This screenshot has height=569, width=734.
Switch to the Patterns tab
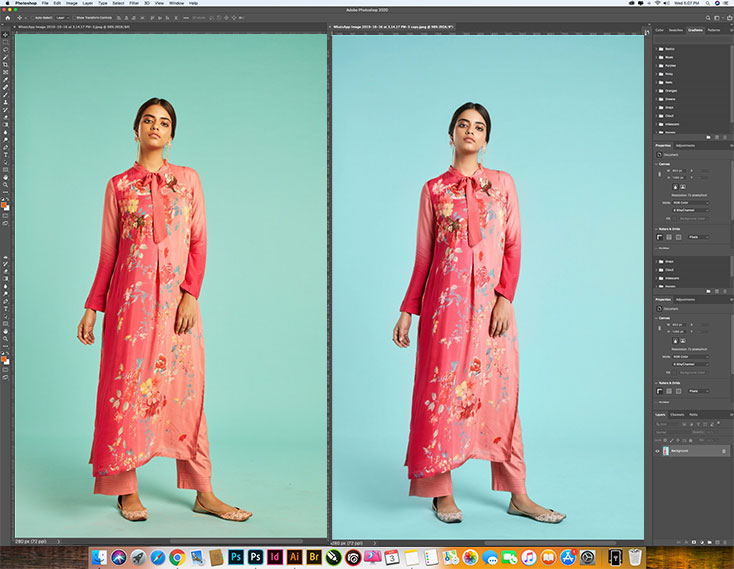pos(714,30)
